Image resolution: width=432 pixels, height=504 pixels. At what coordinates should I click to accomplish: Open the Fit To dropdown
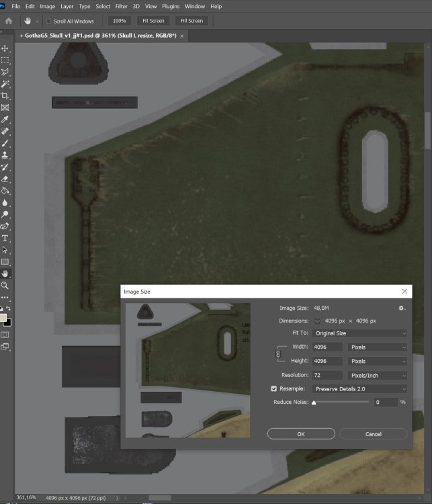[359, 333]
